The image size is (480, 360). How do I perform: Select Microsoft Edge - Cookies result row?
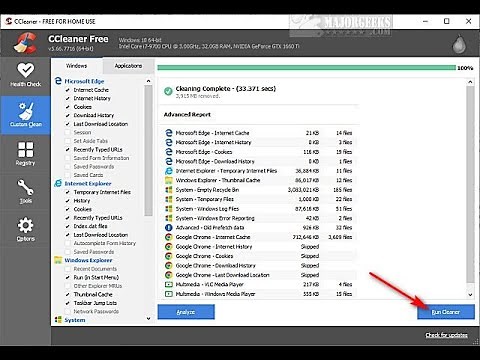point(259,152)
